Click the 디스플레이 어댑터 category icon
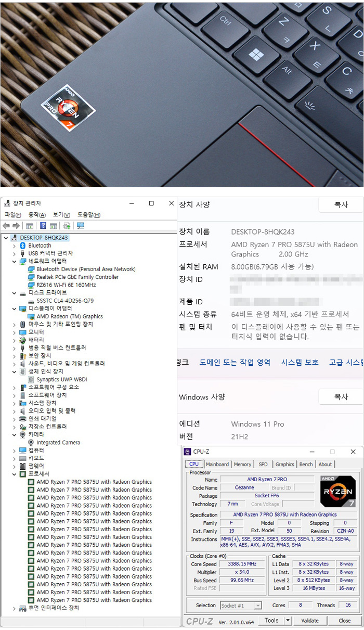 [23, 308]
